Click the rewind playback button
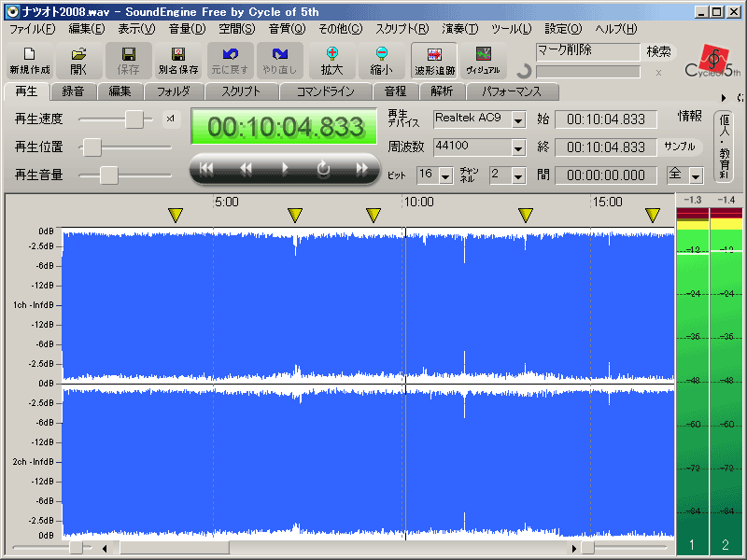Image resolution: width=747 pixels, height=560 pixels. (246, 169)
